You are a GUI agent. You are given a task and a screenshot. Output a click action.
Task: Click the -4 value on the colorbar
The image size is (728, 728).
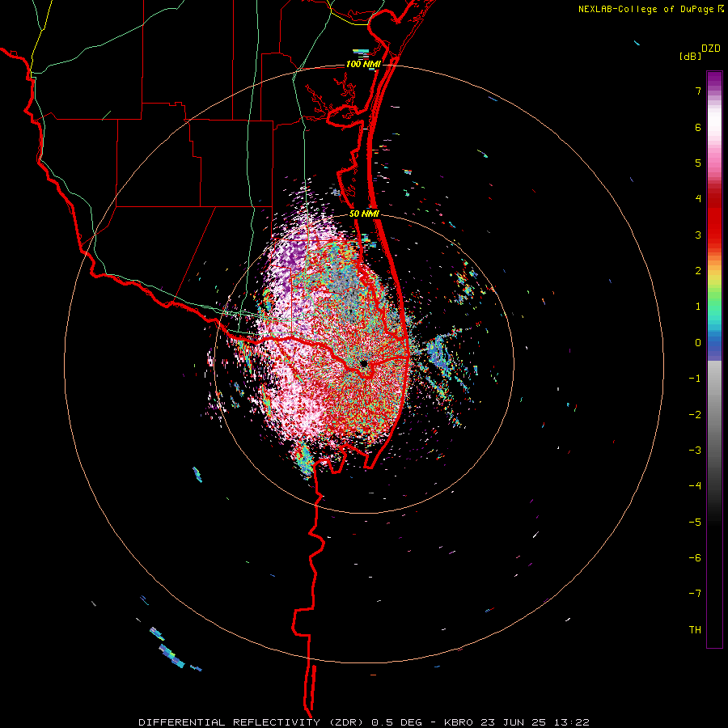click(x=695, y=486)
